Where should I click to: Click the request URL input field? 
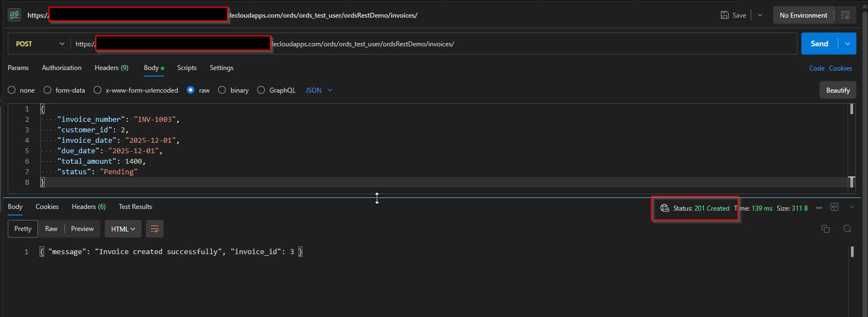(434, 44)
